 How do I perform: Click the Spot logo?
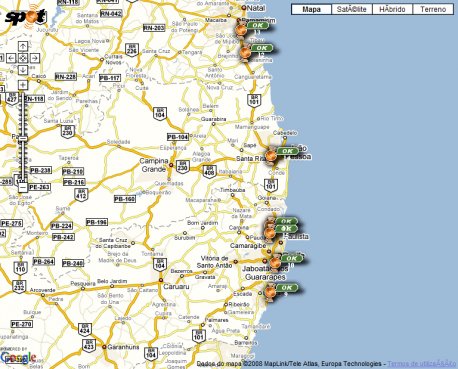(x=26, y=16)
